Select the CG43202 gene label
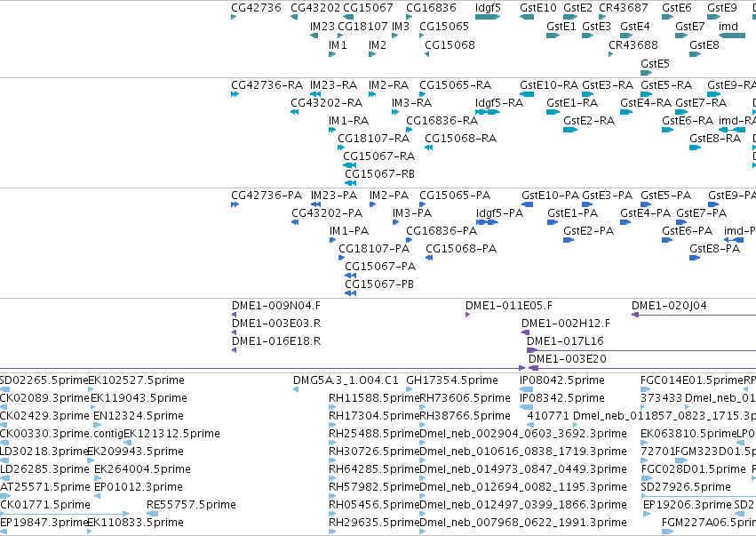 pos(315,8)
